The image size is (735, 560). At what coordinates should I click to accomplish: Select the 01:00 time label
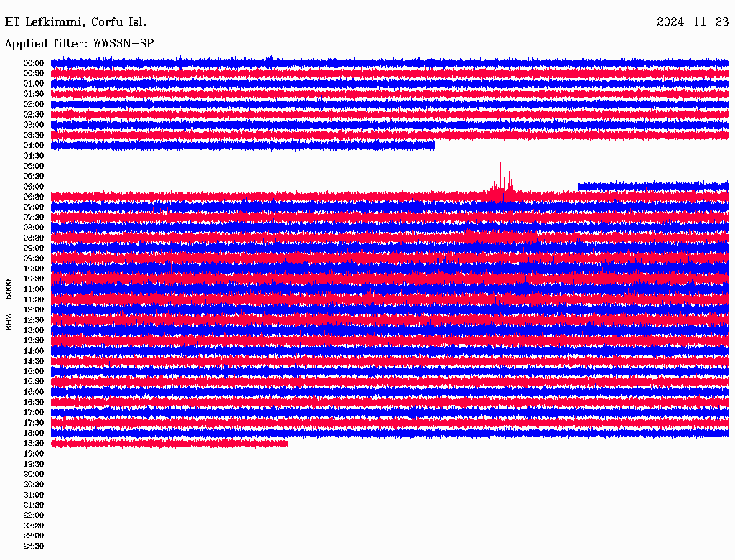(34, 83)
